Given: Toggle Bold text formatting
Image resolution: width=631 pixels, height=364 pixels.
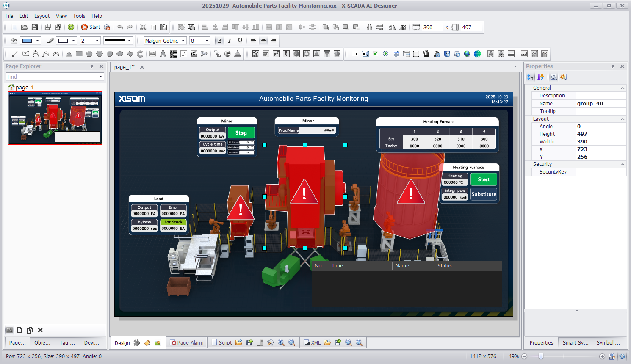Looking at the screenshot, I should point(219,41).
